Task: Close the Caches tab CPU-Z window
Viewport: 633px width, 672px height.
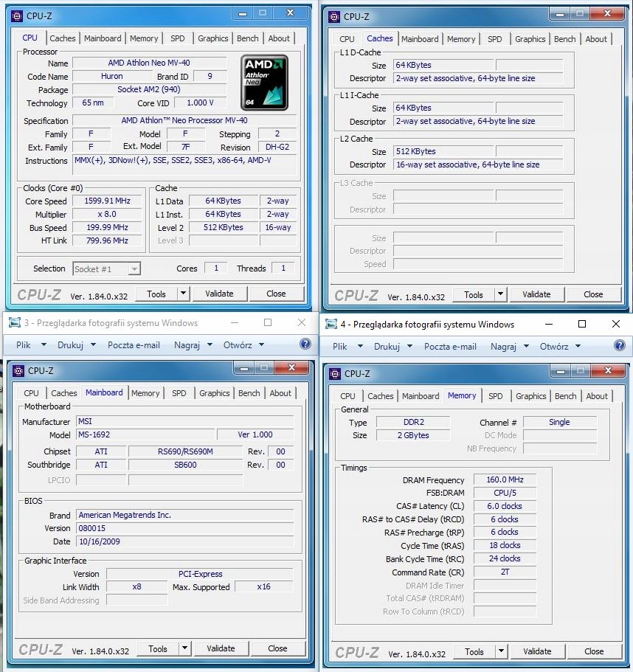Action: point(607,14)
